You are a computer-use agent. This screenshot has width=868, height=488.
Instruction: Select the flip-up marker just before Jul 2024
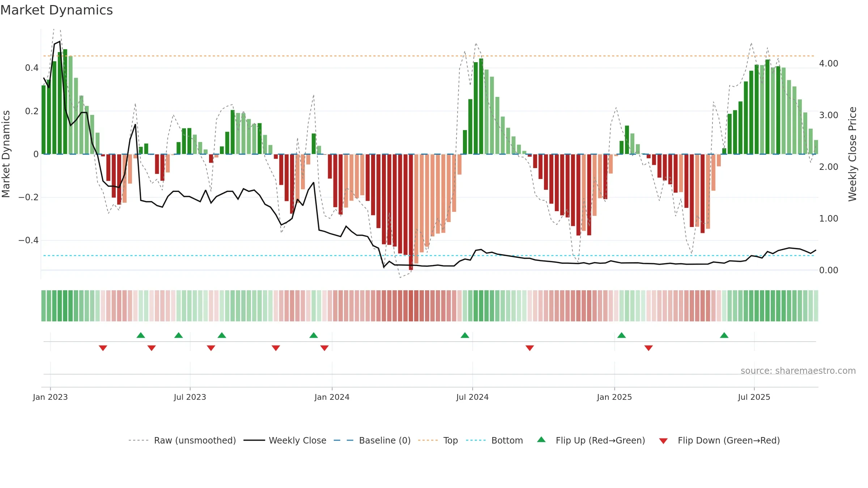click(465, 335)
